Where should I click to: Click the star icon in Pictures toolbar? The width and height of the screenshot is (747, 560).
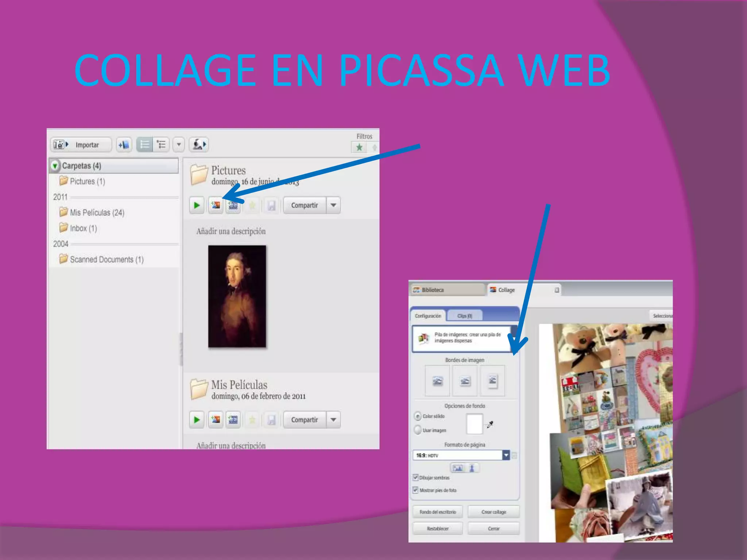tap(252, 205)
